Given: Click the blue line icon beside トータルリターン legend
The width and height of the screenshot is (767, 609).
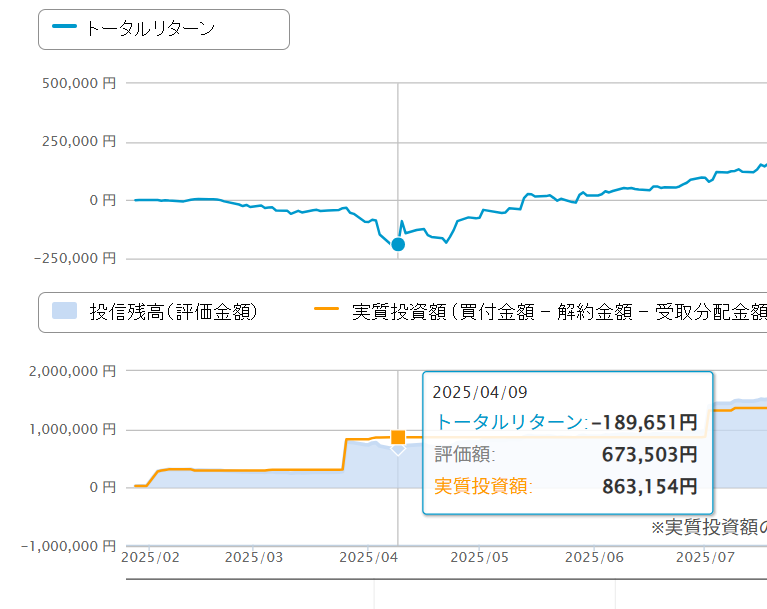Looking at the screenshot, I should pos(64,28).
